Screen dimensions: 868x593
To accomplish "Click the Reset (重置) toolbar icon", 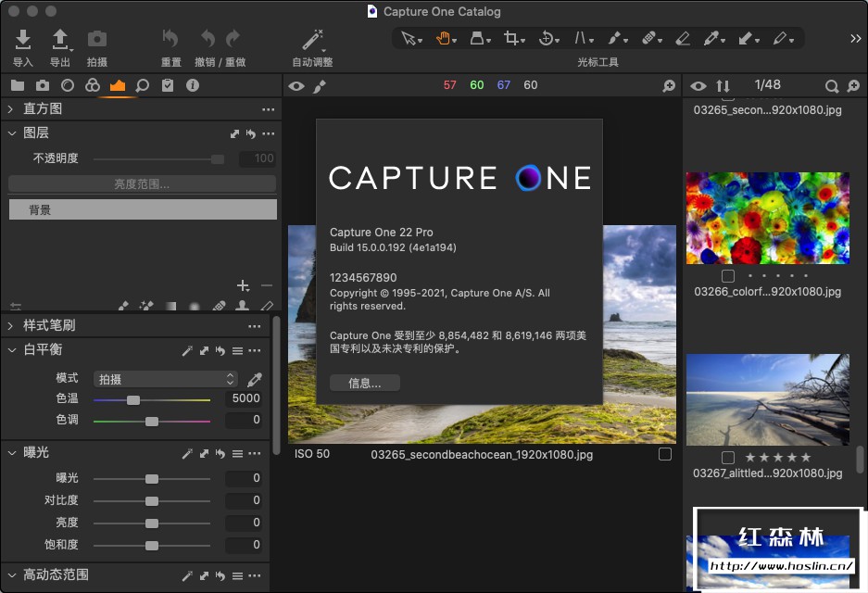I will [170, 39].
